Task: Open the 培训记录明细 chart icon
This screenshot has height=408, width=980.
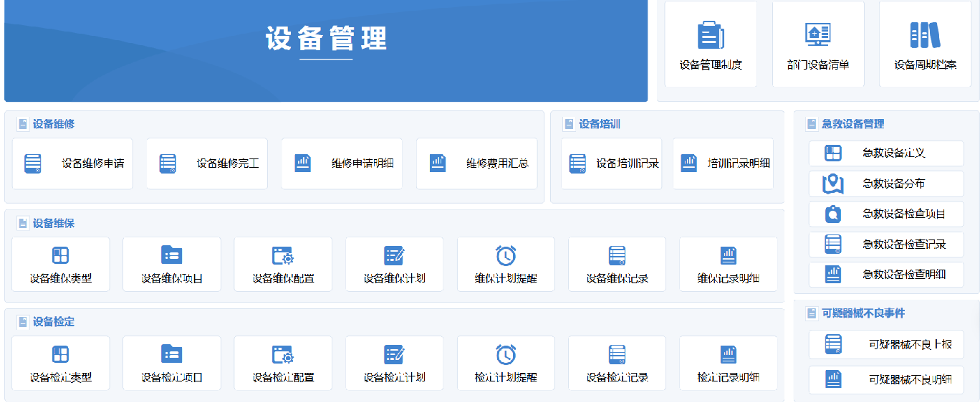Action: 688,163
